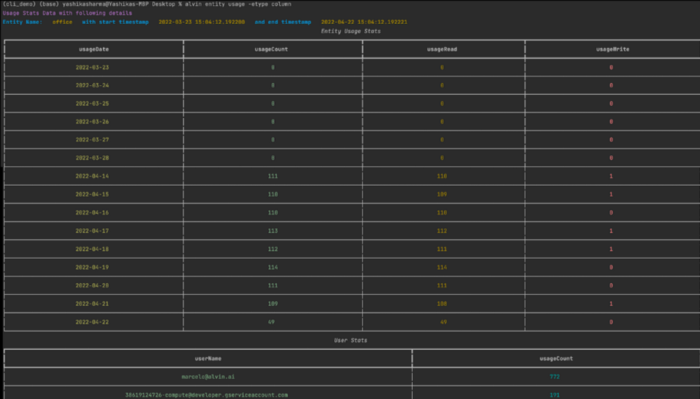Click the 'usageRead' column header

pyautogui.click(x=442, y=50)
